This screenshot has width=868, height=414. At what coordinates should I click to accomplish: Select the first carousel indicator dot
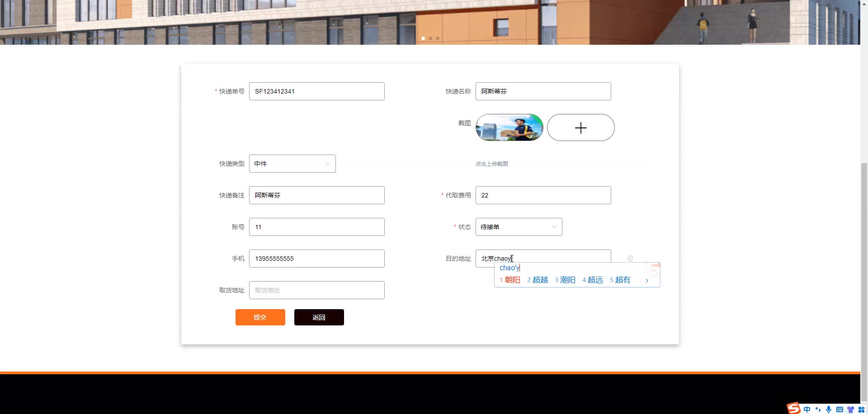pos(423,38)
